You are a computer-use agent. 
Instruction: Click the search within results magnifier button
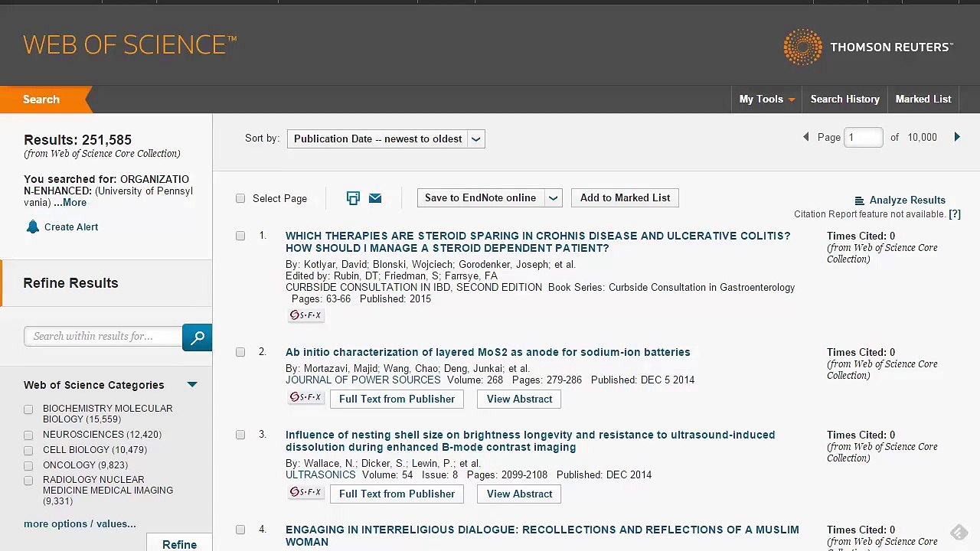point(198,337)
